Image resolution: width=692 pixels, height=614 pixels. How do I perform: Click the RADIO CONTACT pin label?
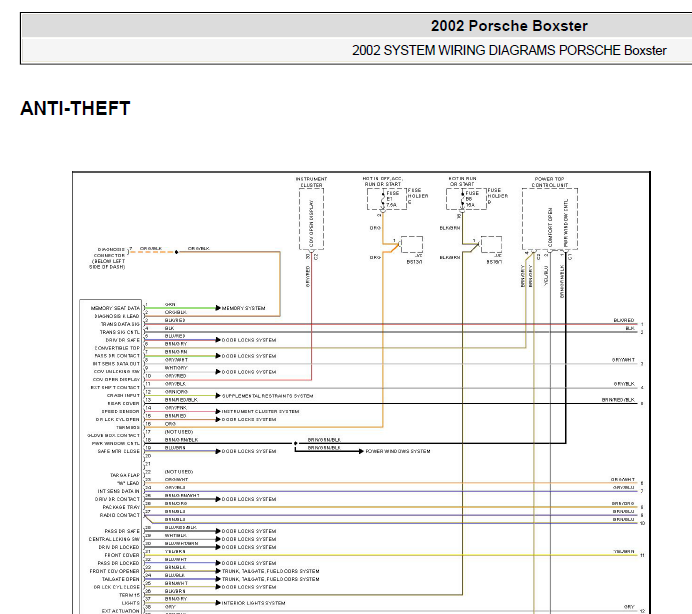120,515
